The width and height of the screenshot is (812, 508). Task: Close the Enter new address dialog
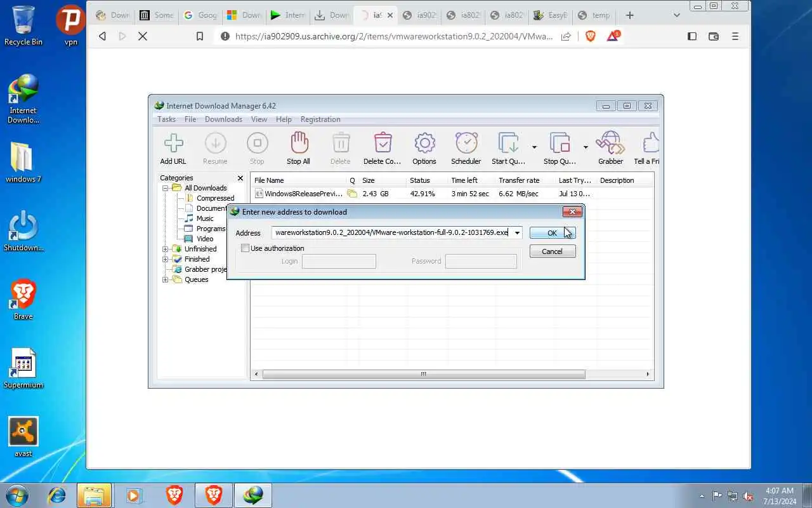click(x=572, y=211)
